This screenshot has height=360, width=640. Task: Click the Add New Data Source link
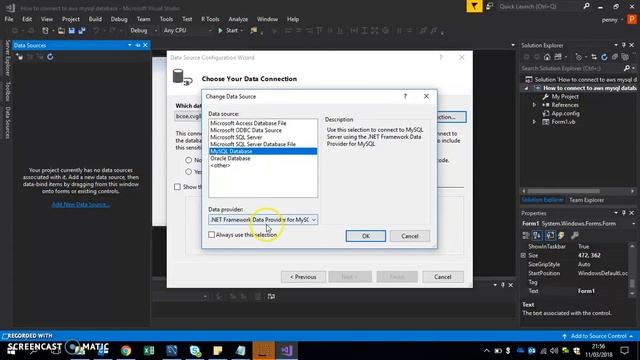click(80, 204)
